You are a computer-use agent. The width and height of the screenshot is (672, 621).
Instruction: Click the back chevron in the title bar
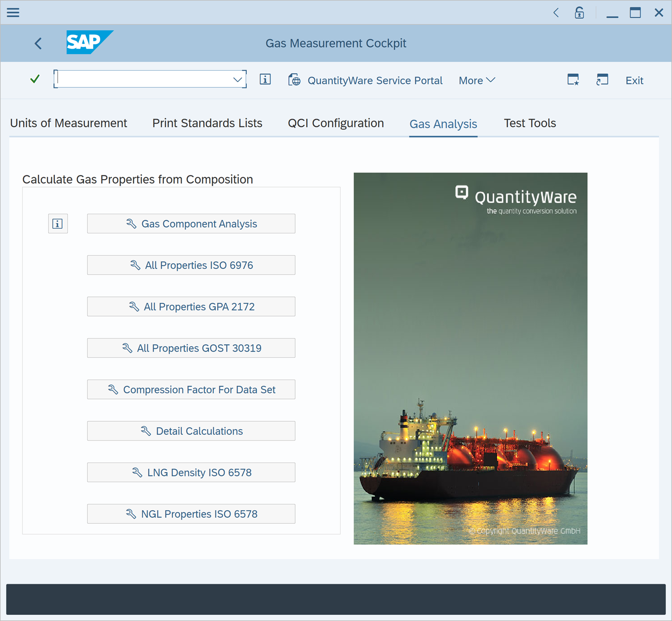(556, 13)
